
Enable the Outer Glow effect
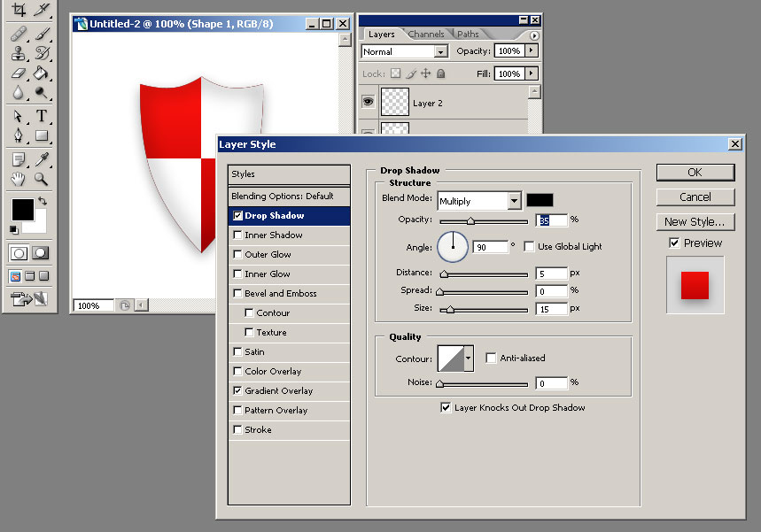[x=237, y=254]
